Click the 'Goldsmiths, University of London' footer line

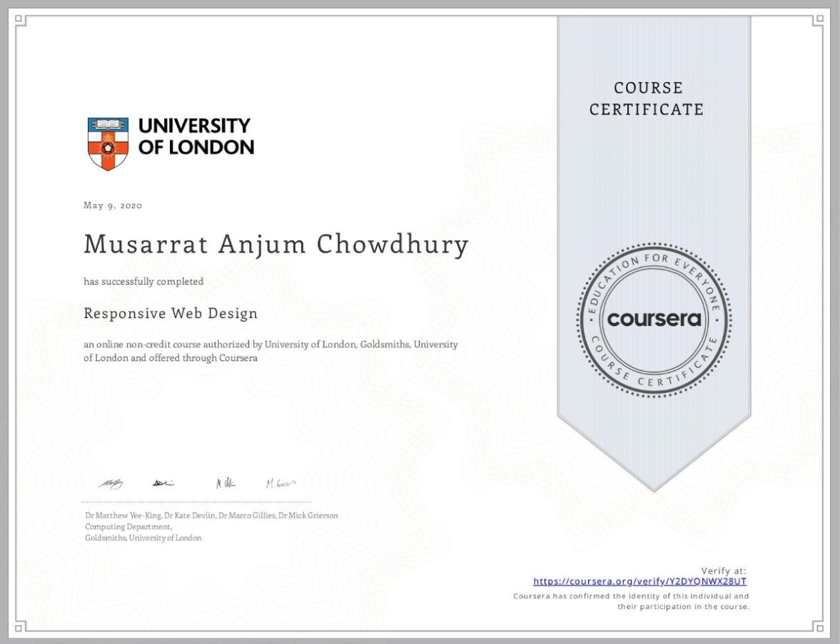(x=143, y=538)
